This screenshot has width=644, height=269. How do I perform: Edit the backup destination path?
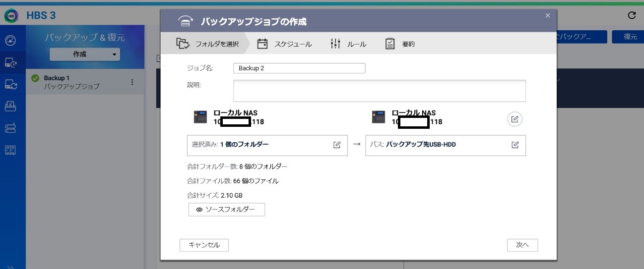pyautogui.click(x=515, y=145)
